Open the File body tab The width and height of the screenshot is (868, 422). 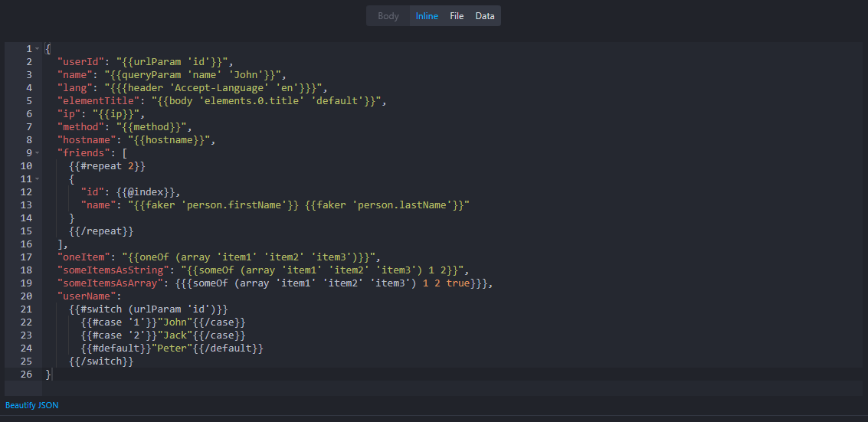[x=457, y=16]
